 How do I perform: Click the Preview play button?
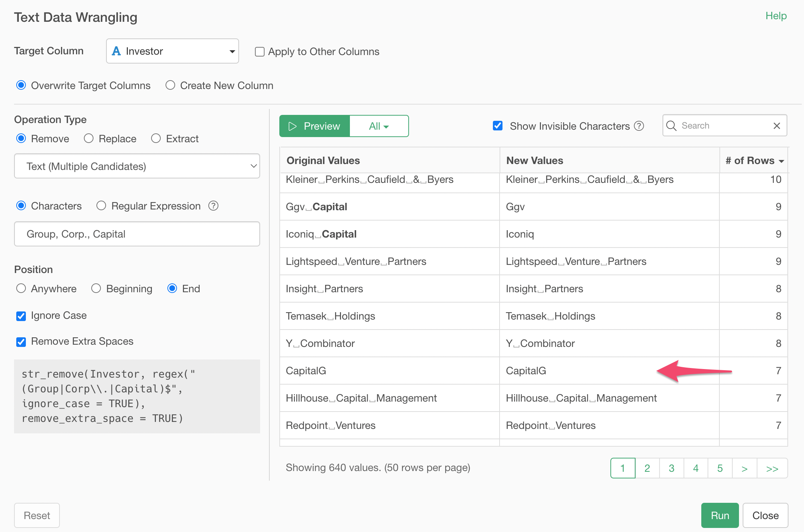[x=314, y=126]
